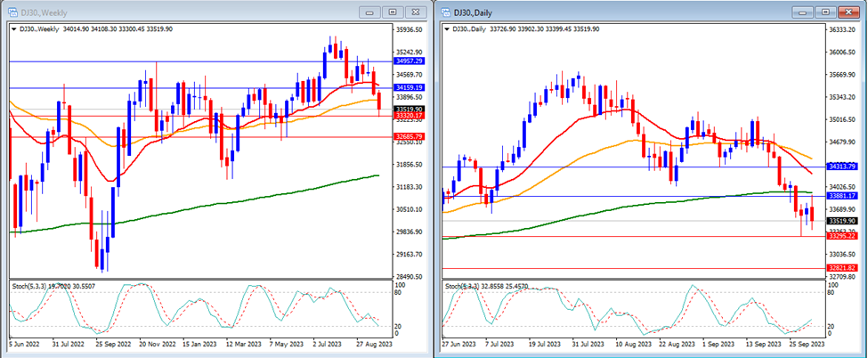The image size is (868, 358).
Task: Click the 28490.50 tick on Weekly price axis
Action: [x=410, y=277]
